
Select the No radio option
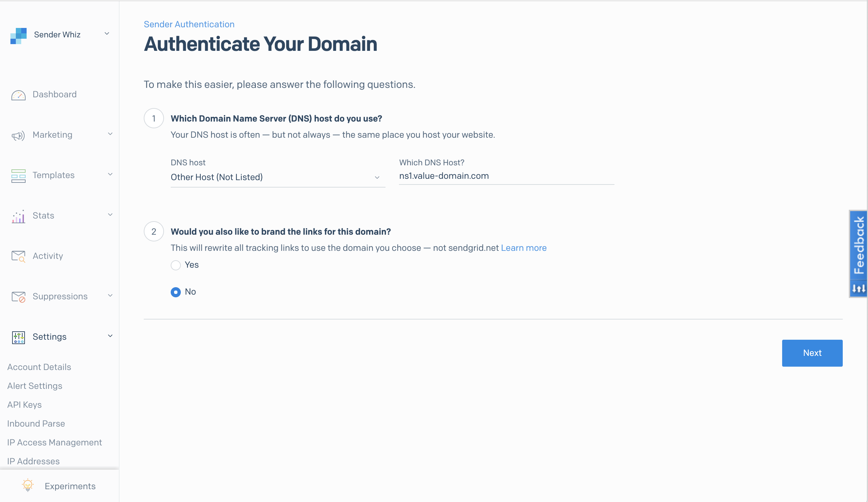tap(176, 292)
